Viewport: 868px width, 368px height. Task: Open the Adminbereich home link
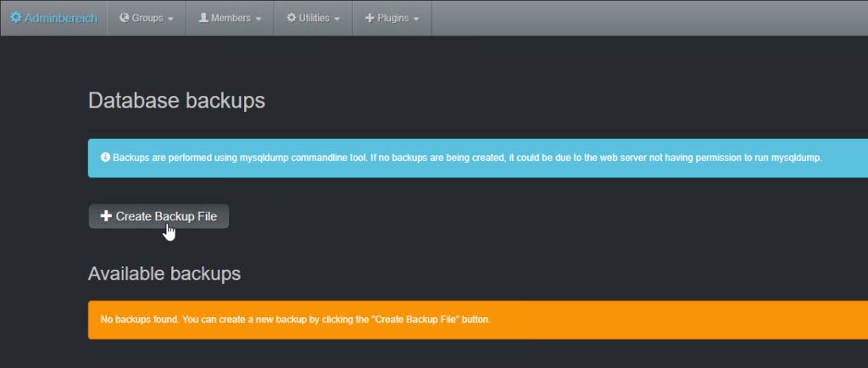(53, 19)
